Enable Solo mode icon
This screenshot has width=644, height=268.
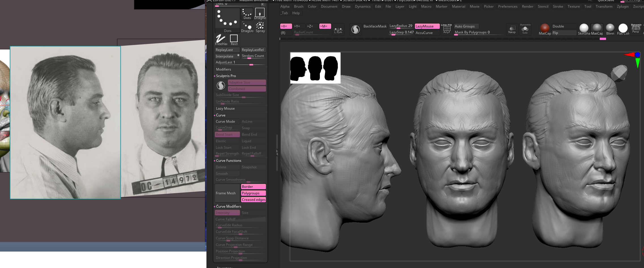pyautogui.click(x=525, y=29)
